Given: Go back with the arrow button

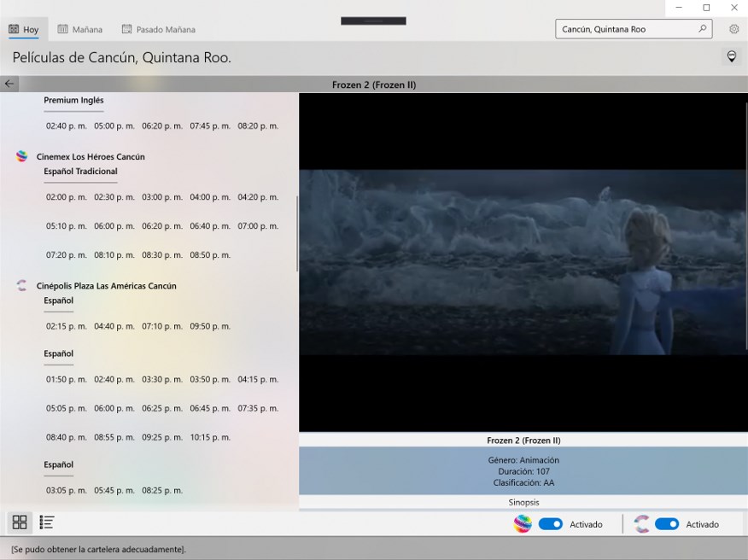Looking at the screenshot, I should tap(9, 84).
